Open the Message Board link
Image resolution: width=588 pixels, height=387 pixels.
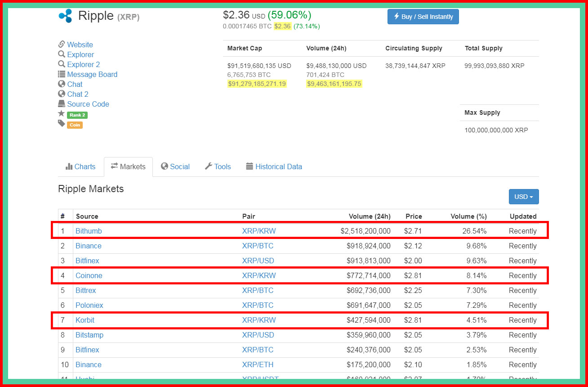[92, 74]
